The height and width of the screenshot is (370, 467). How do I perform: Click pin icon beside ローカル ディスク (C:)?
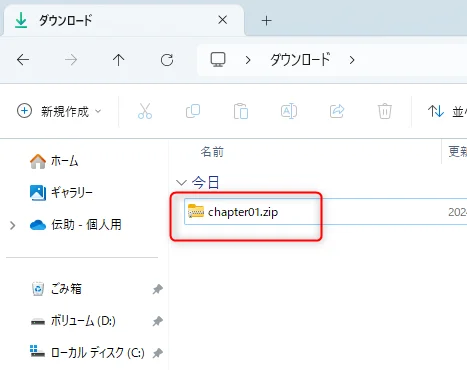pyautogui.click(x=157, y=353)
